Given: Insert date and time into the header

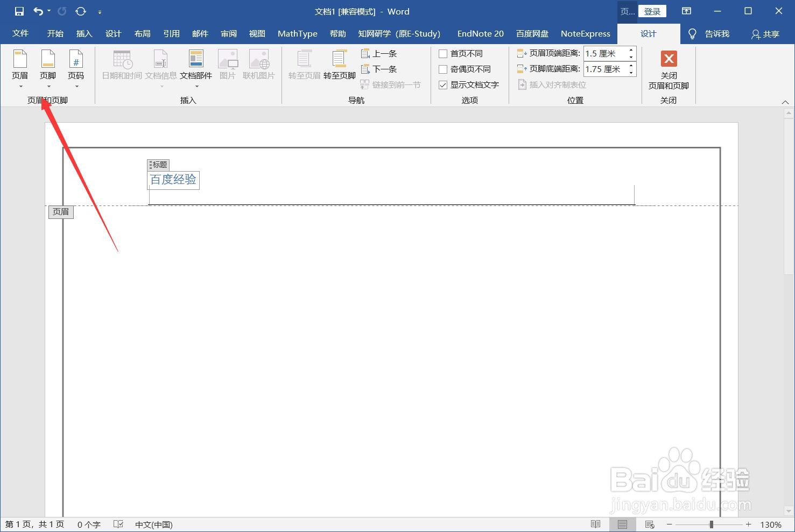Looking at the screenshot, I should 121,66.
